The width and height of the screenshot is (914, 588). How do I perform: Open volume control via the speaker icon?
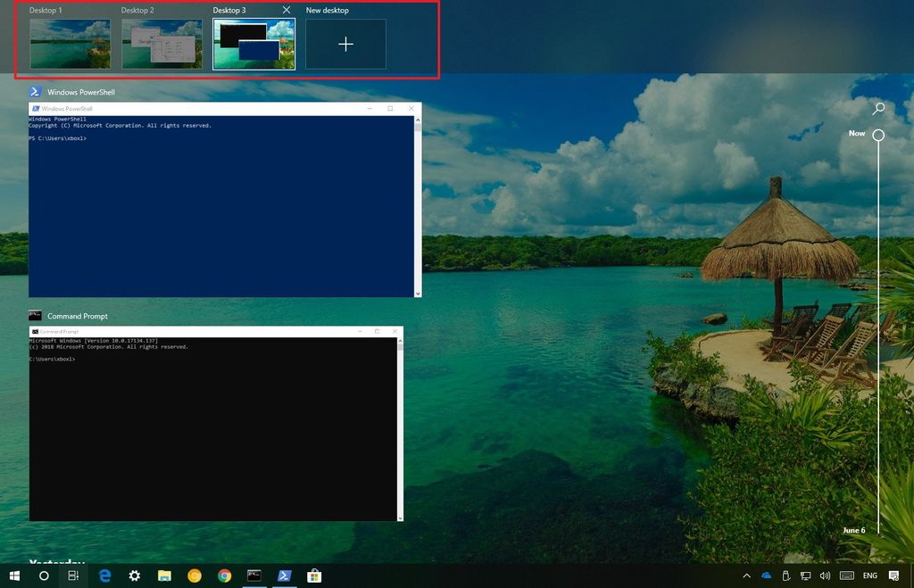[824, 576]
